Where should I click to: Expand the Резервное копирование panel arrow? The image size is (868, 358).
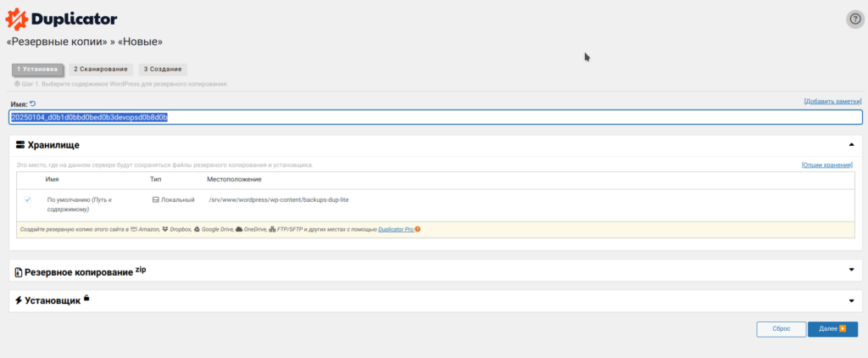tap(851, 271)
